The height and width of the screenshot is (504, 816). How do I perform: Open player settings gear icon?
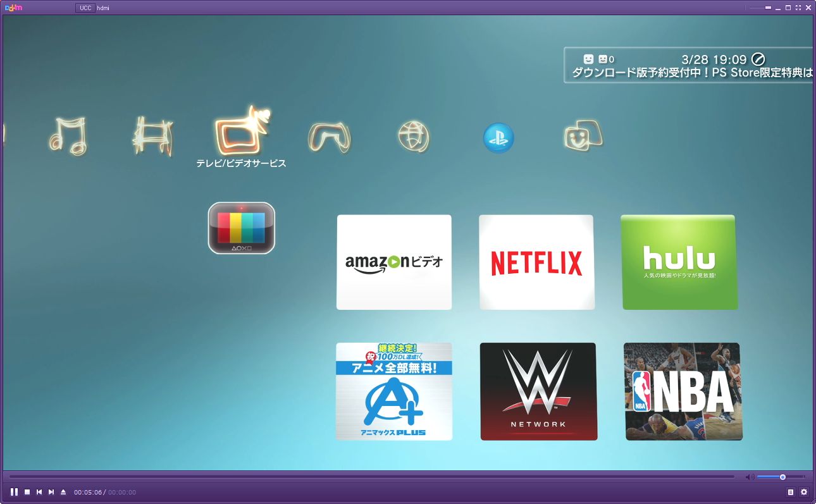pyautogui.click(x=804, y=492)
